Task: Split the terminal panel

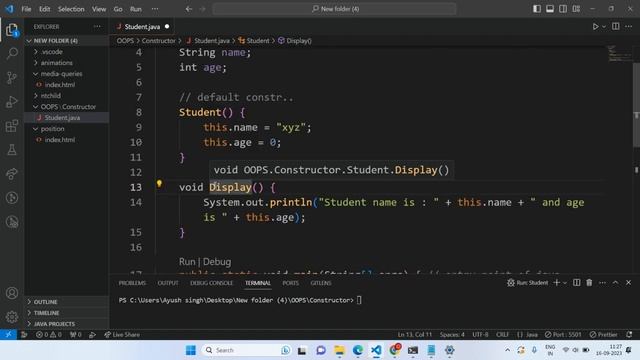Action: pos(576,282)
